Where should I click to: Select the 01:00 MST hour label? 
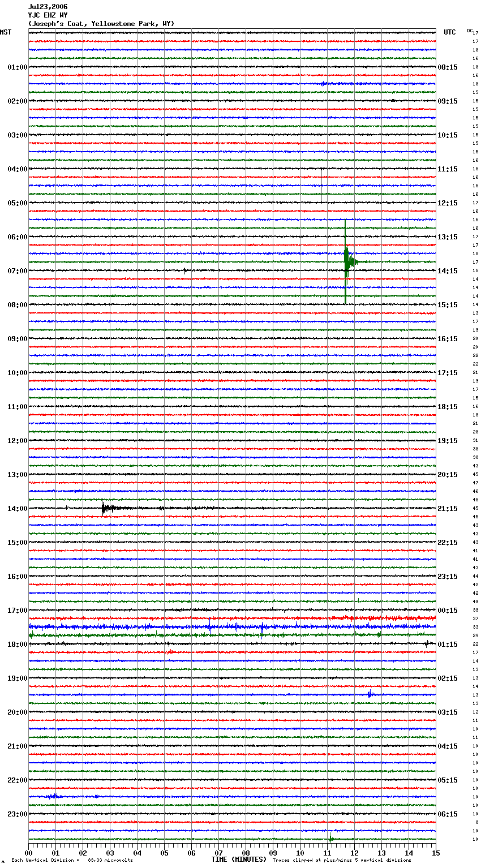coord(17,67)
